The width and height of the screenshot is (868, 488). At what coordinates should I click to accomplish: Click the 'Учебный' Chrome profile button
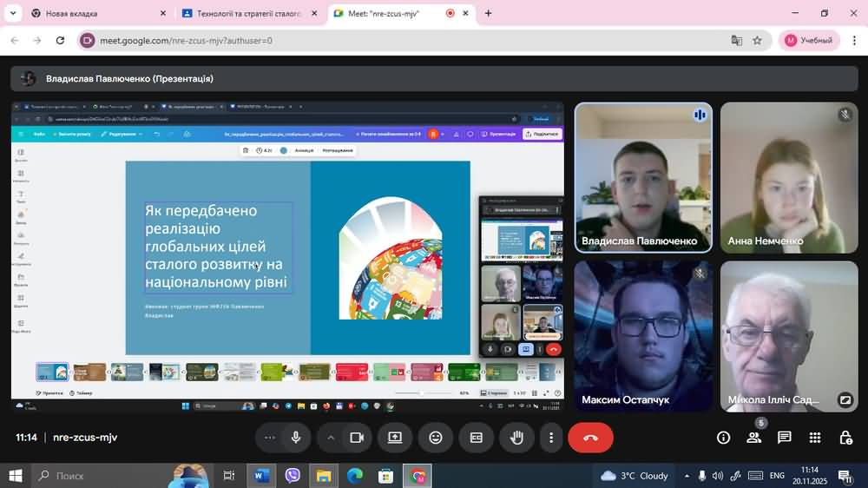coord(809,40)
